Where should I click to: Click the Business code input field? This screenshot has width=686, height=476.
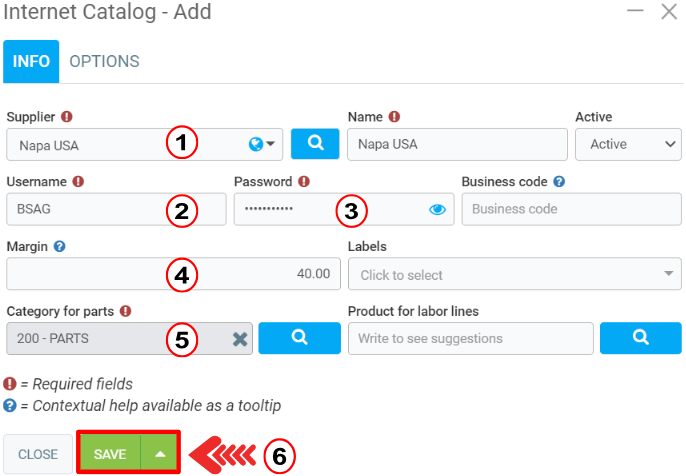[571, 209]
